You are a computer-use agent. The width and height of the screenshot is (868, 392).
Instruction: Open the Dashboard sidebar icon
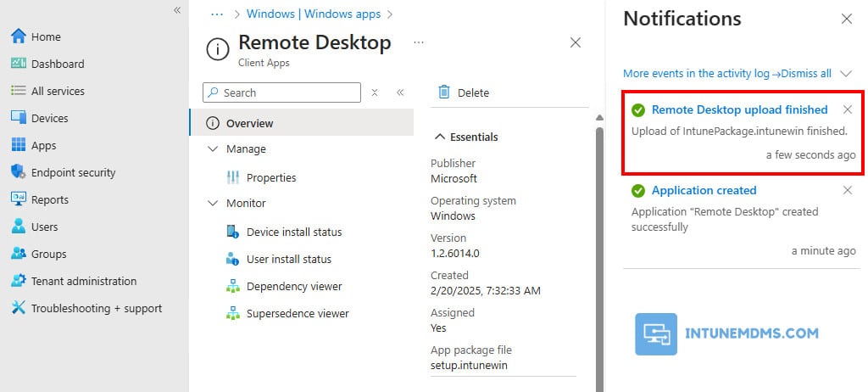pyautogui.click(x=19, y=64)
